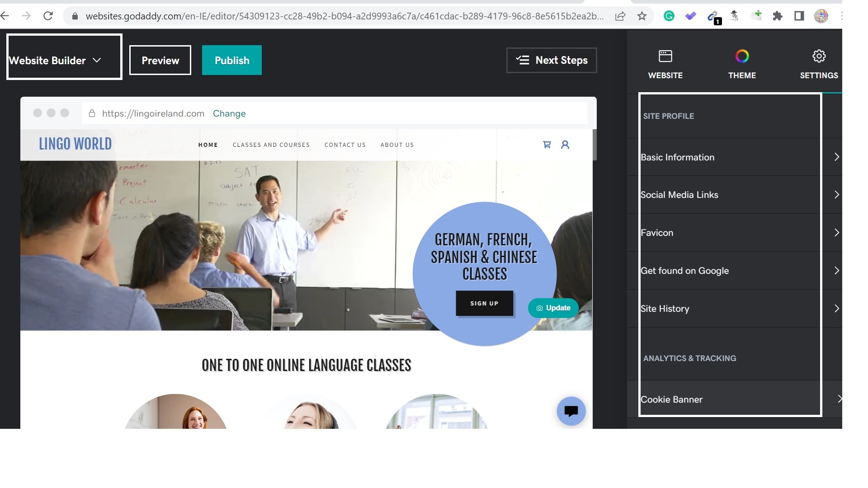The height and width of the screenshot is (488, 868).
Task: Click the user account icon
Action: click(x=565, y=144)
